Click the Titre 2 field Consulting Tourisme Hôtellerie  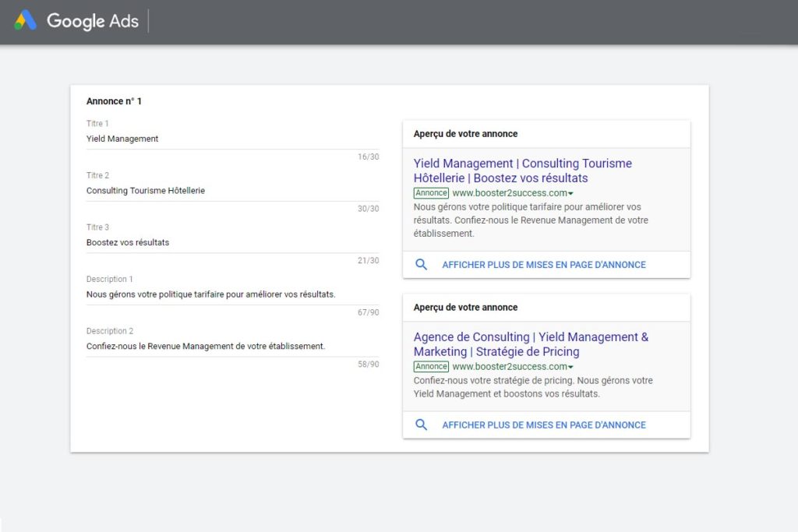(x=232, y=191)
